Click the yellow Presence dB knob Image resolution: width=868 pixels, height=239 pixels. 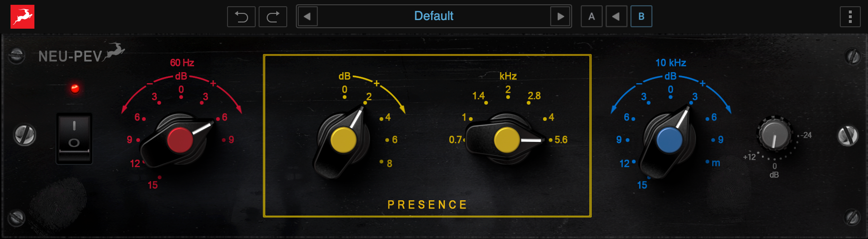click(x=343, y=140)
